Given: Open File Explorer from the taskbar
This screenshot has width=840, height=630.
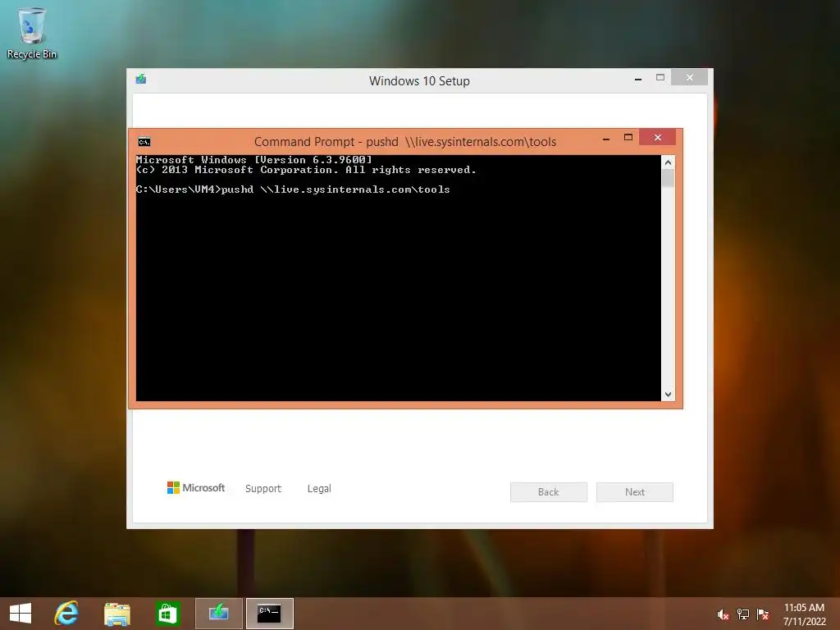Looking at the screenshot, I should [x=116, y=614].
